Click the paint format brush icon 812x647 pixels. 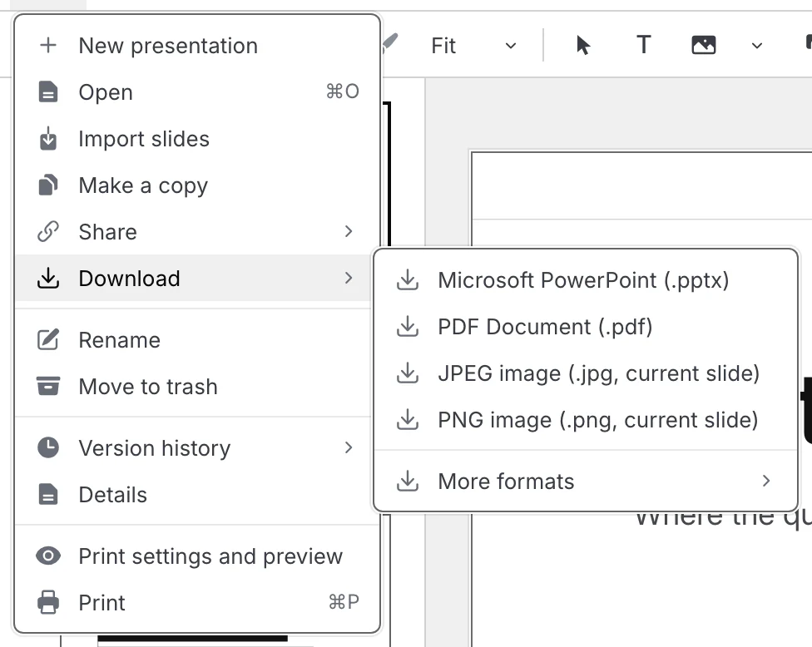tap(390, 43)
